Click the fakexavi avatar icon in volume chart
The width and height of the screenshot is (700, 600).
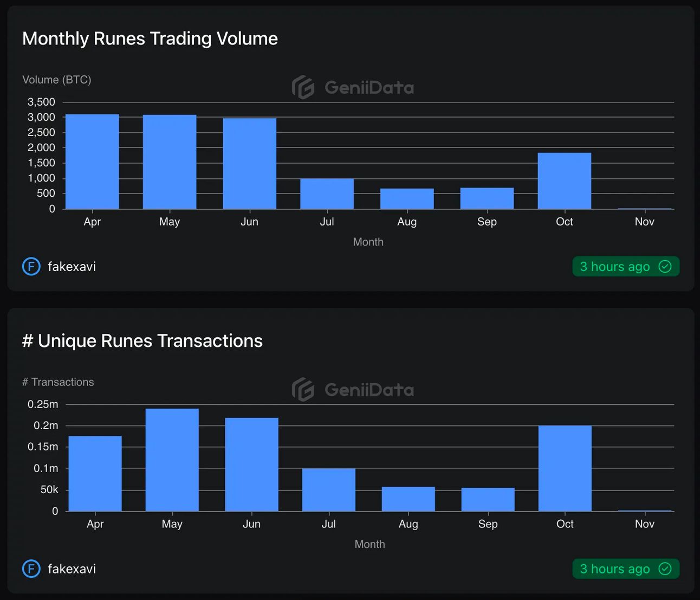[x=31, y=266]
